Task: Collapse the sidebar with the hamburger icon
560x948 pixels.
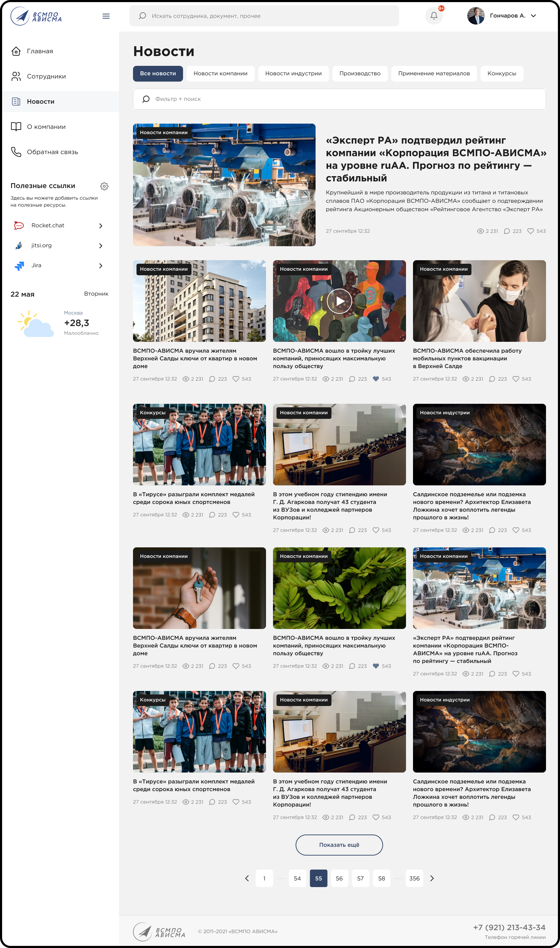Action: click(106, 16)
